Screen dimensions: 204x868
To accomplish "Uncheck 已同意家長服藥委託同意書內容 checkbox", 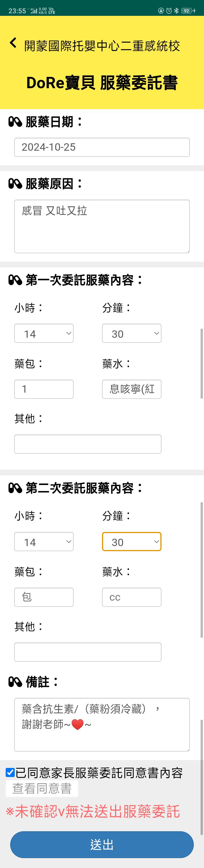I will 10,772.
